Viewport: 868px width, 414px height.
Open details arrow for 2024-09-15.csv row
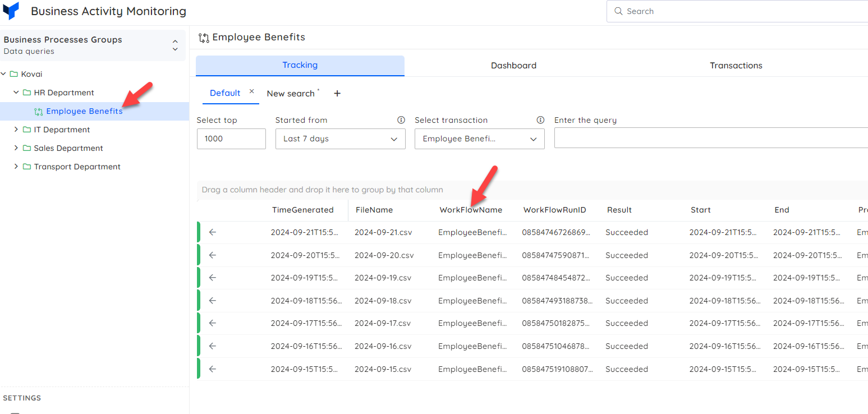coord(213,369)
